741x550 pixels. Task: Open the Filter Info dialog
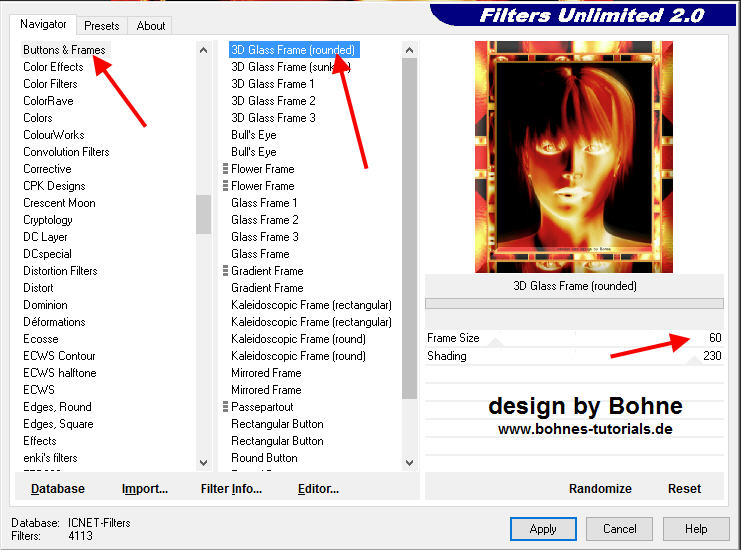point(231,489)
